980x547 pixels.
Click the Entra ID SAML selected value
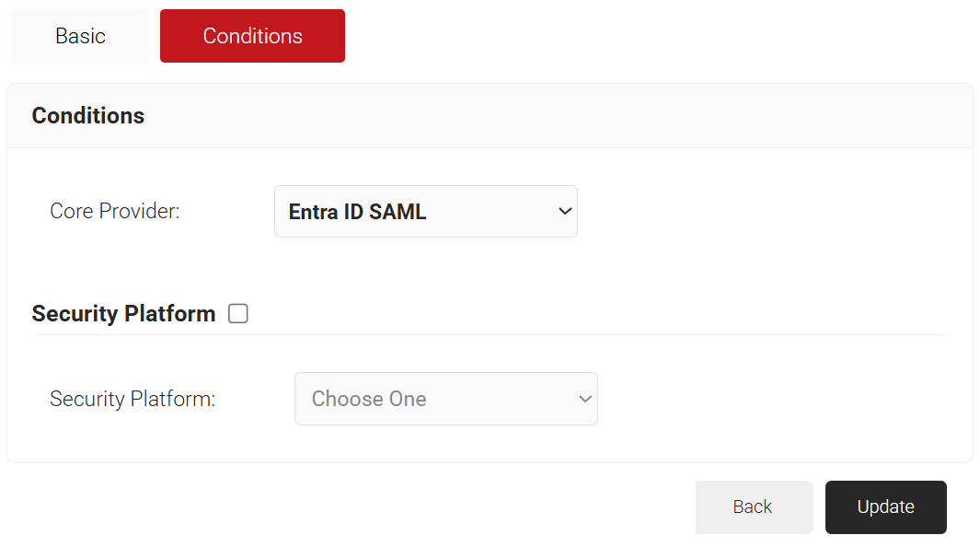click(358, 212)
